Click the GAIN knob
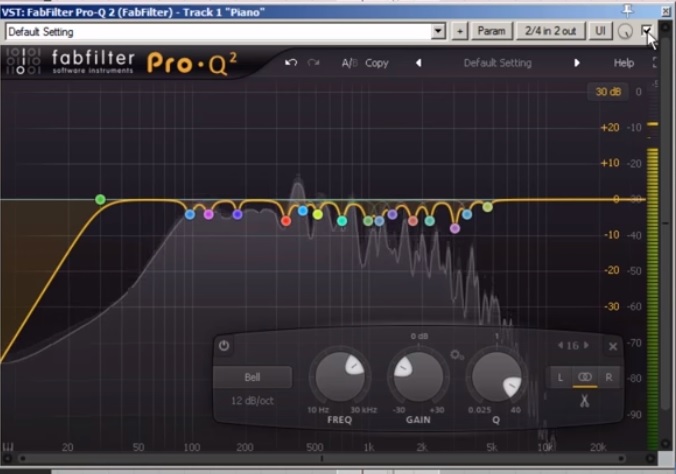Screen dimensions: 676x474 418,377
